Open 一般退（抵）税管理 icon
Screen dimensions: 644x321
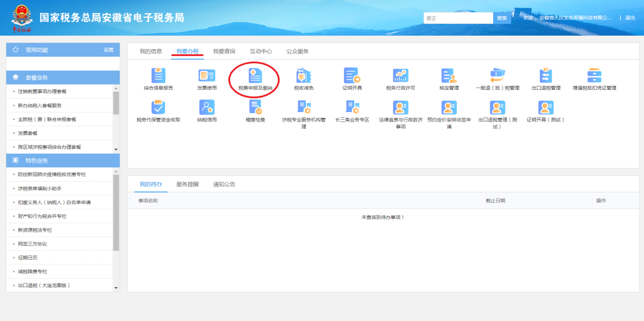[497, 76]
